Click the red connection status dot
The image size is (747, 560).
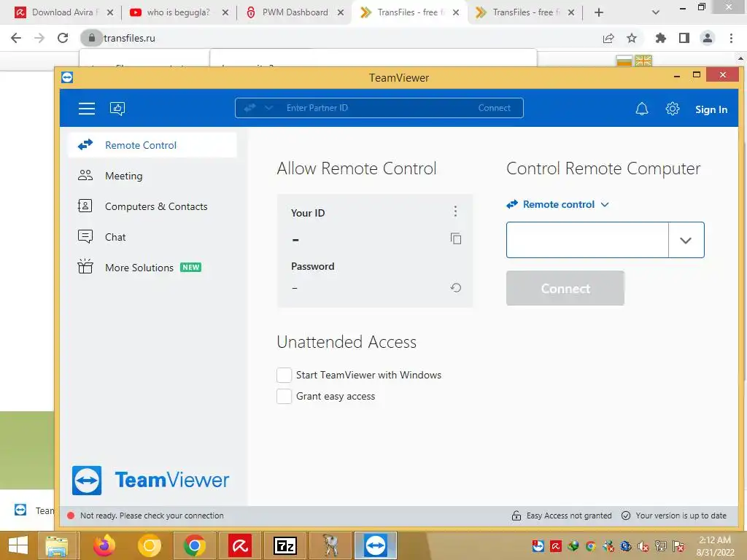71,516
